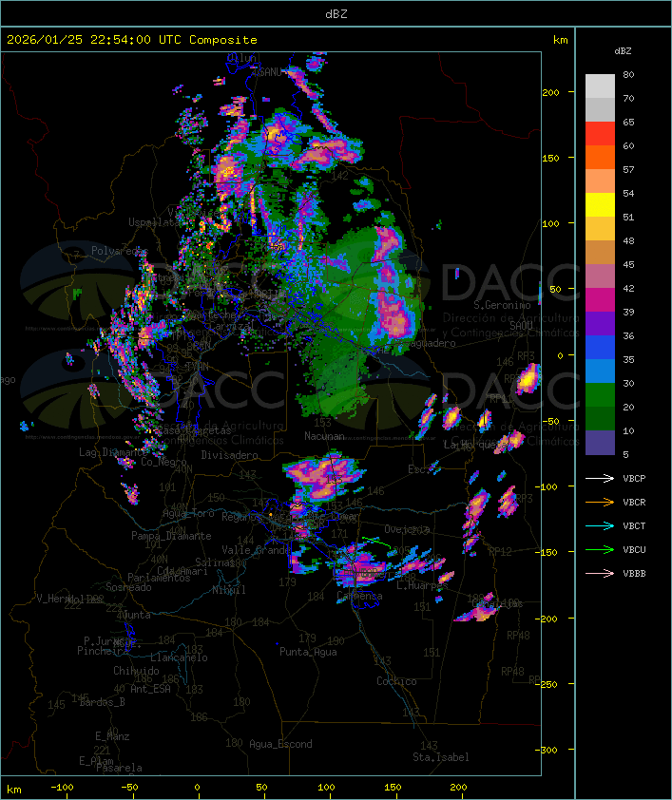The height and width of the screenshot is (800, 672).
Task: Click the Pincheira place label
Action: [103, 651]
